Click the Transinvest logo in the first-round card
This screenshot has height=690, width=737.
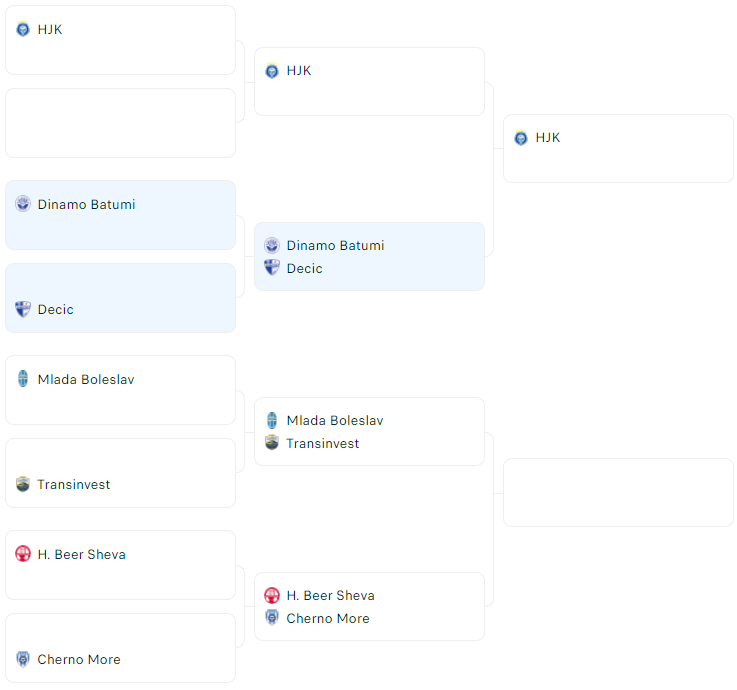(x=23, y=484)
